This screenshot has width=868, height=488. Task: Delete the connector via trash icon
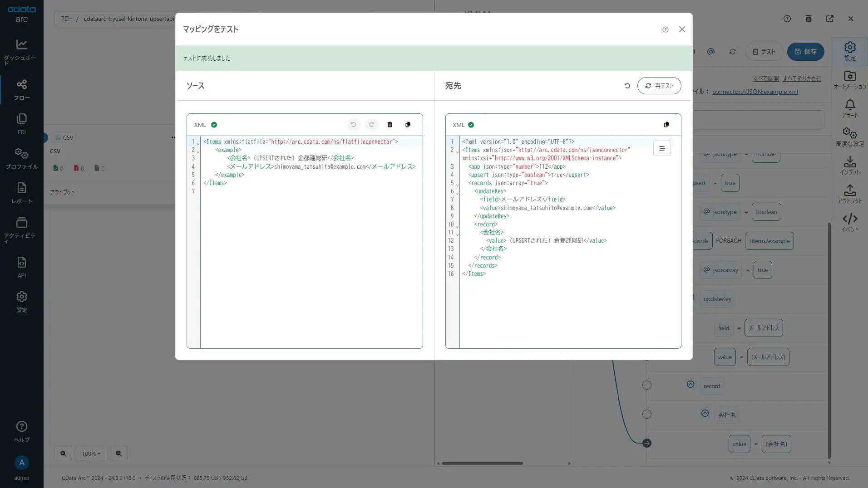click(x=809, y=19)
